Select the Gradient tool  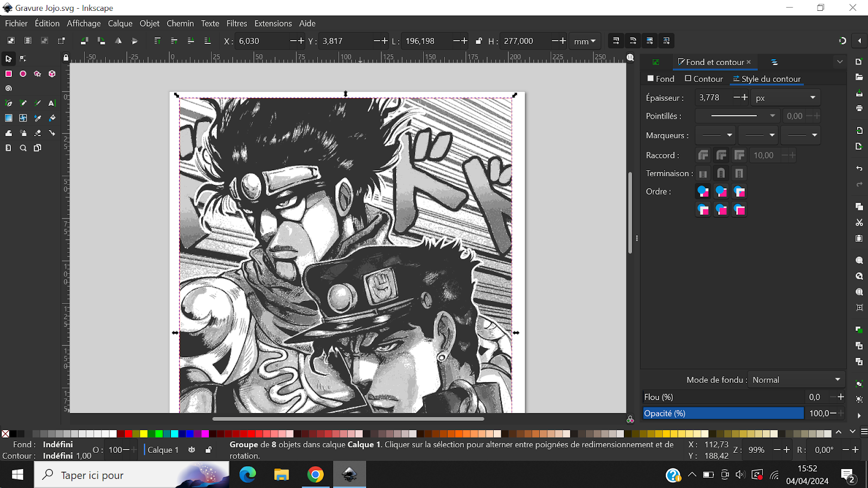[8, 118]
